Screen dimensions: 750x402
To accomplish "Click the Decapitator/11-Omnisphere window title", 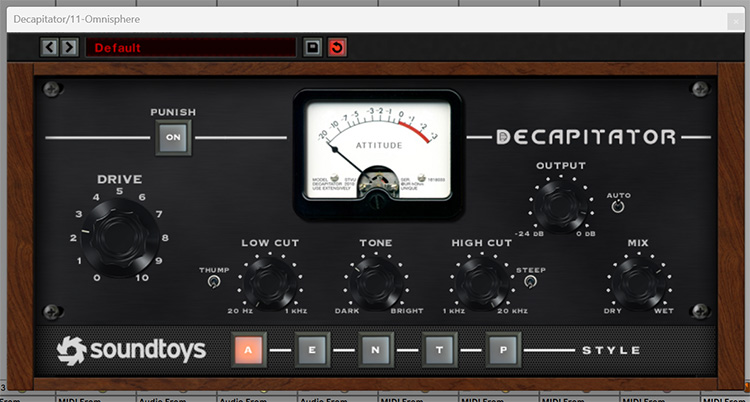I will [77, 20].
